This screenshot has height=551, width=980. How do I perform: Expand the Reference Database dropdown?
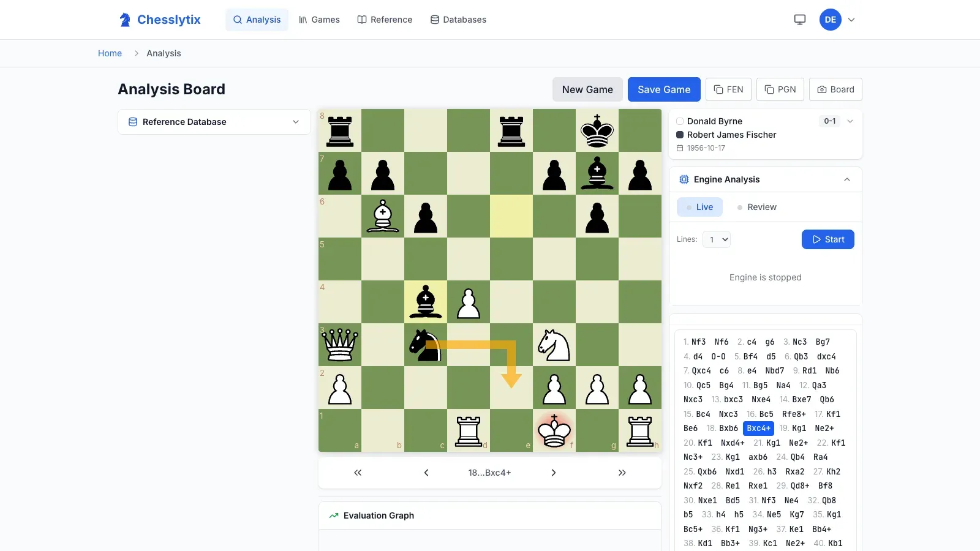pos(214,122)
